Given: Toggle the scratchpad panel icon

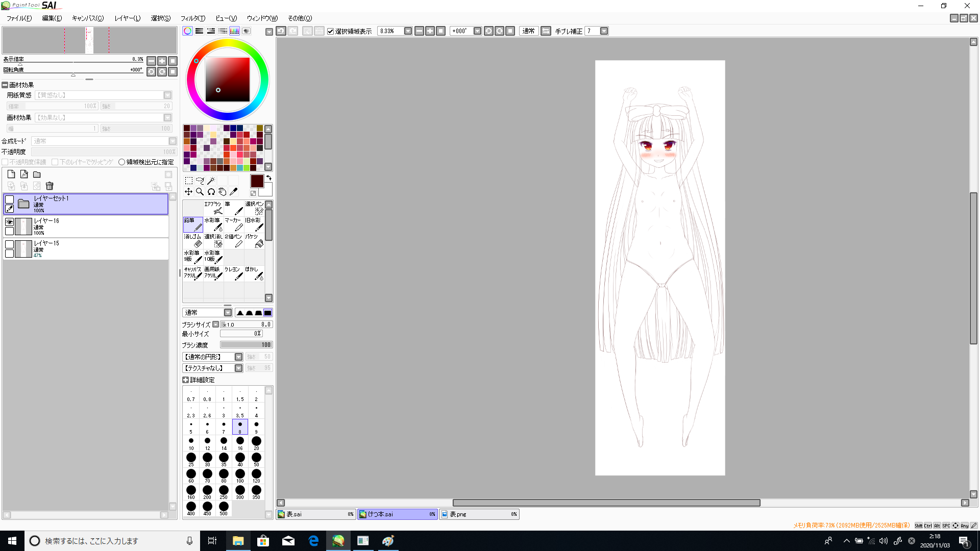Looking at the screenshot, I should point(246,31).
